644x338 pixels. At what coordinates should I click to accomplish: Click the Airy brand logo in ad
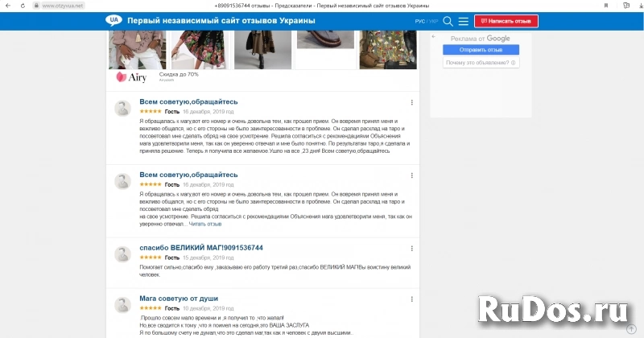(130, 77)
